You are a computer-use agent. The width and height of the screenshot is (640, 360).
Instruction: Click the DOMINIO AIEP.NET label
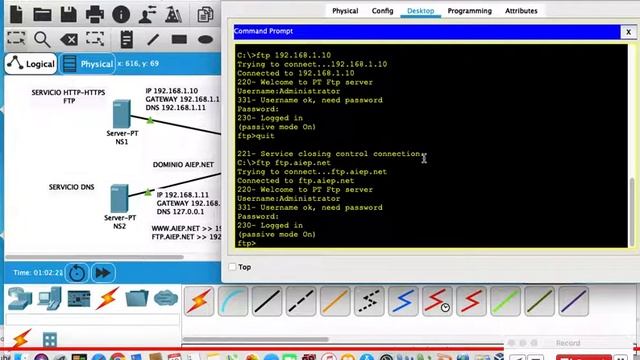183,165
